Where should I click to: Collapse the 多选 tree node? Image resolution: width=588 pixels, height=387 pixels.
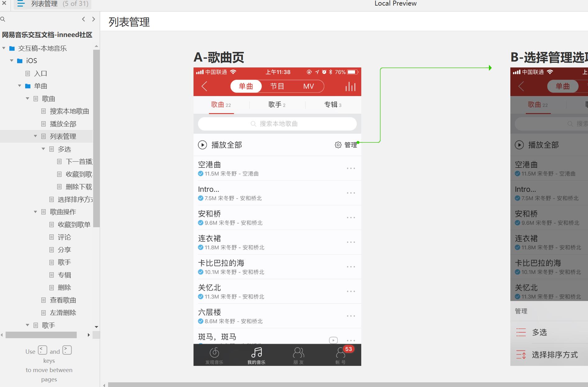point(43,149)
